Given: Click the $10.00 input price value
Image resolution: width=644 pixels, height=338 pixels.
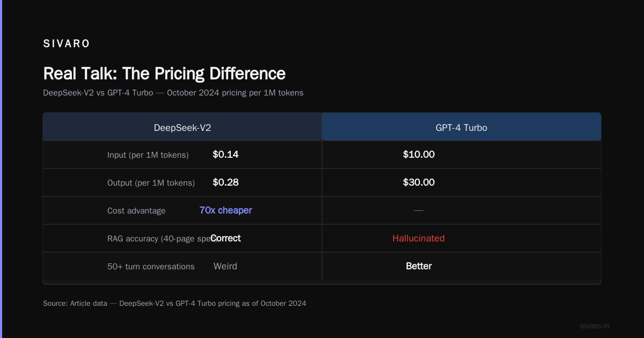Looking at the screenshot, I should (419, 155).
